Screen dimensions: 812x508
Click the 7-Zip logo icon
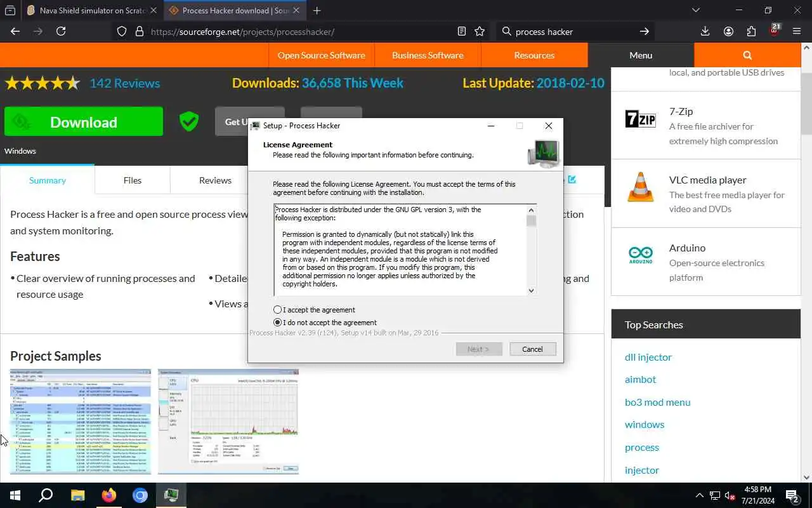coord(641,119)
